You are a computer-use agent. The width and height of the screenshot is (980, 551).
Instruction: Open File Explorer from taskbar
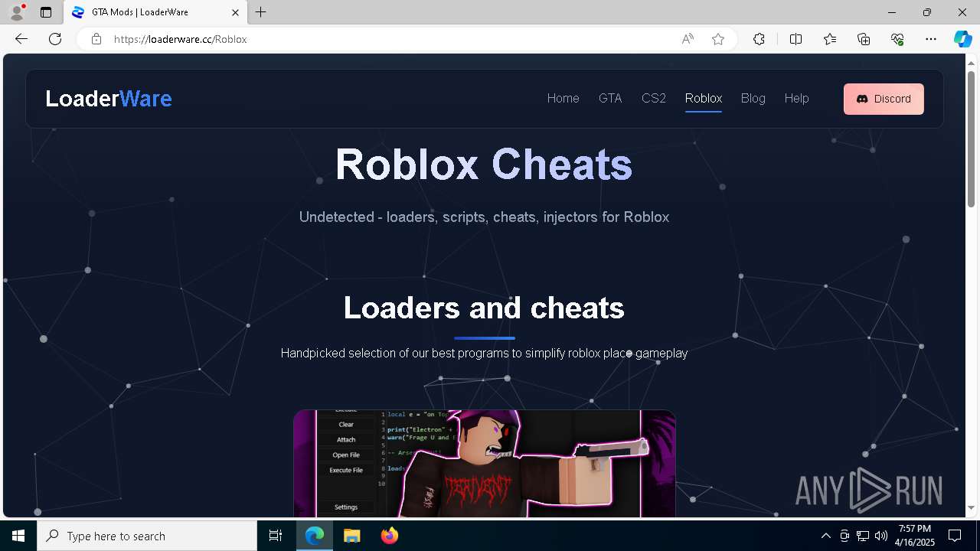pyautogui.click(x=351, y=536)
